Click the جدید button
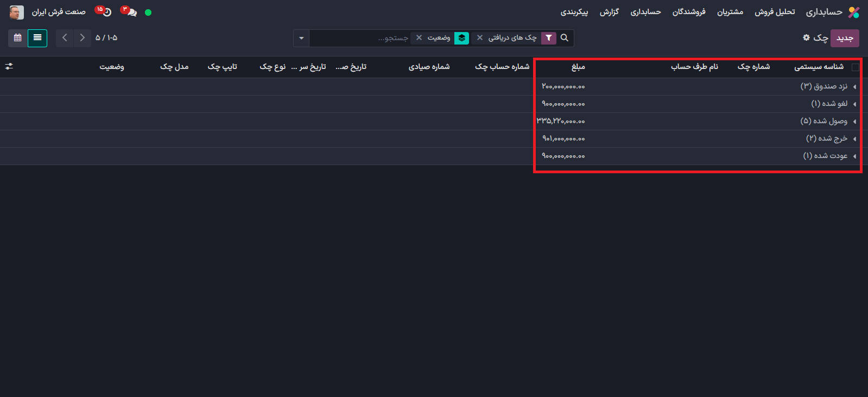Viewport: 868px width, 397px height. (x=845, y=38)
